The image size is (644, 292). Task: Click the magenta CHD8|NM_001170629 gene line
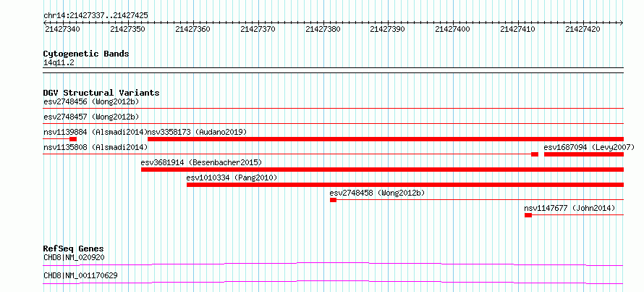click(x=334, y=282)
